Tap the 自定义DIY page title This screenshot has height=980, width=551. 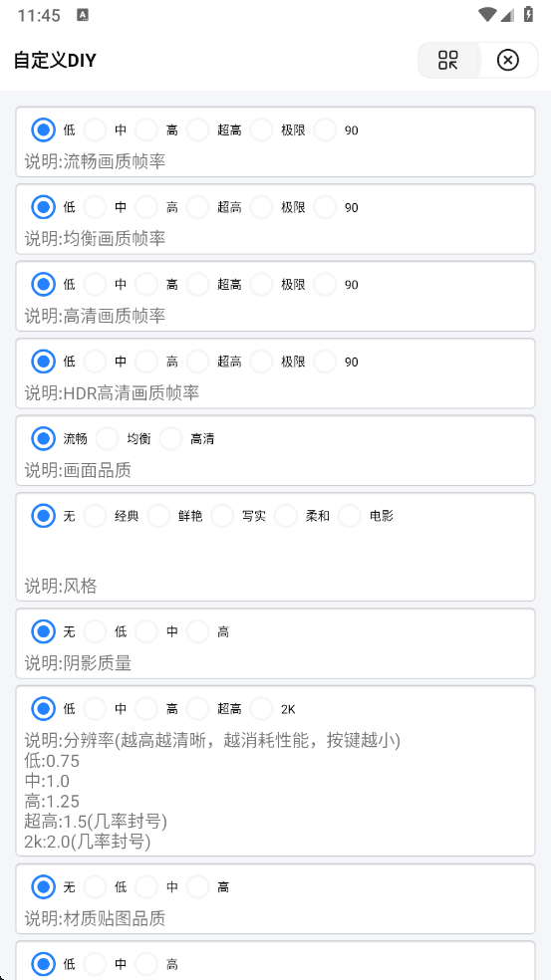tap(55, 61)
